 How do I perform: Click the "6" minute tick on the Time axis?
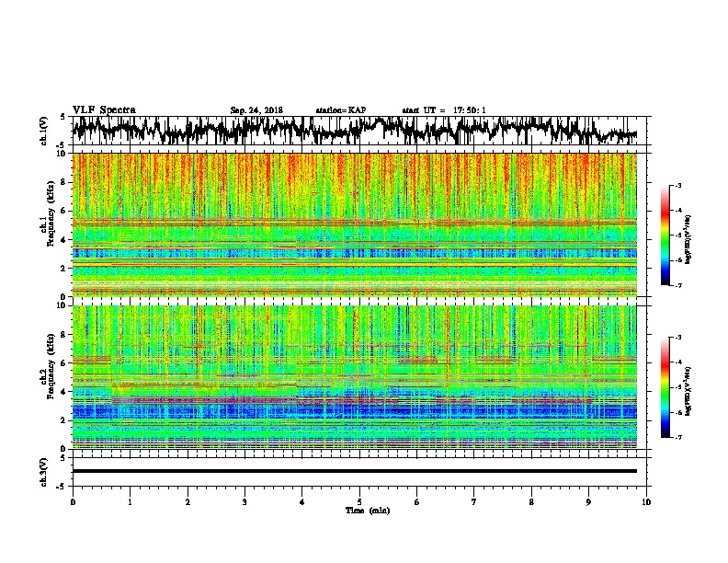[417, 502]
